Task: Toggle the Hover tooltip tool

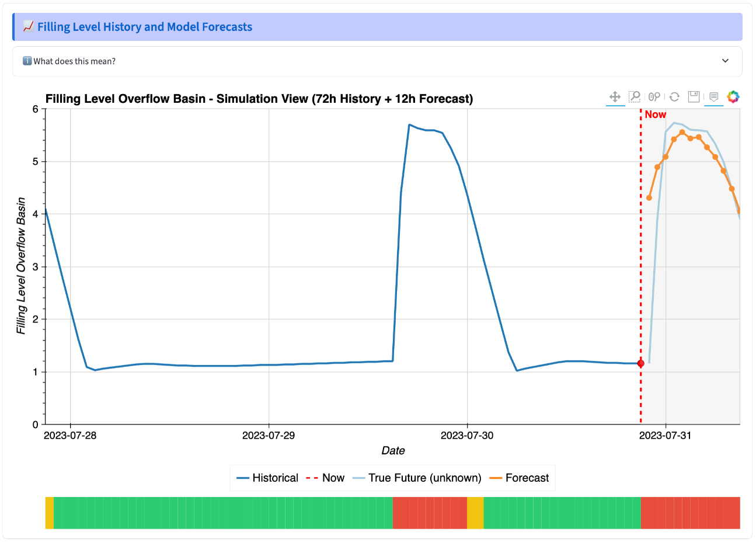Action: click(713, 97)
